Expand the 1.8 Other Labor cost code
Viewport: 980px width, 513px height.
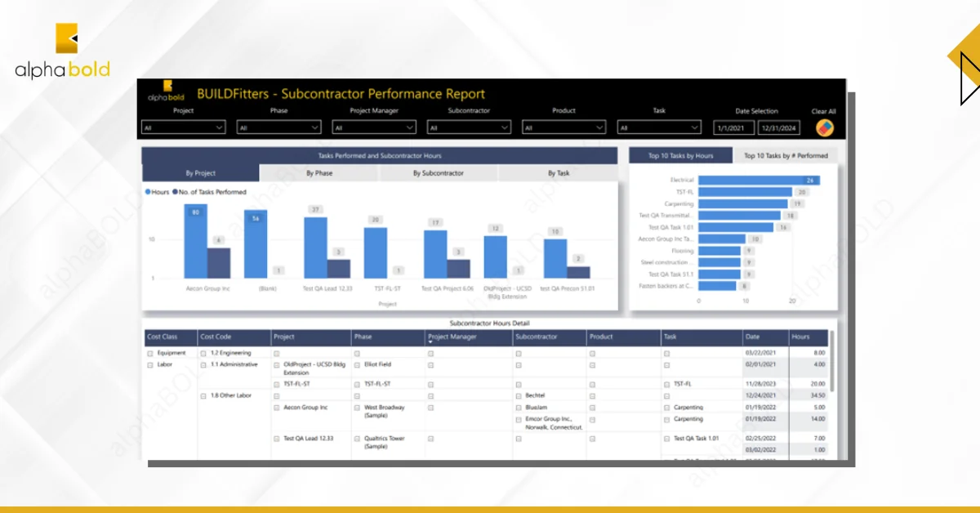pyautogui.click(x=204, y=395)
